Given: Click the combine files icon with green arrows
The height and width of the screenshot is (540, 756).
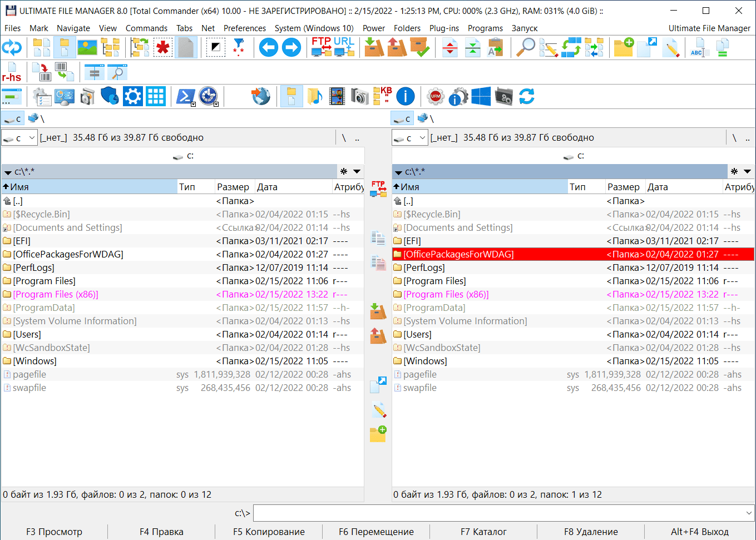Looking at the screenshot, I should coord(473,48).
